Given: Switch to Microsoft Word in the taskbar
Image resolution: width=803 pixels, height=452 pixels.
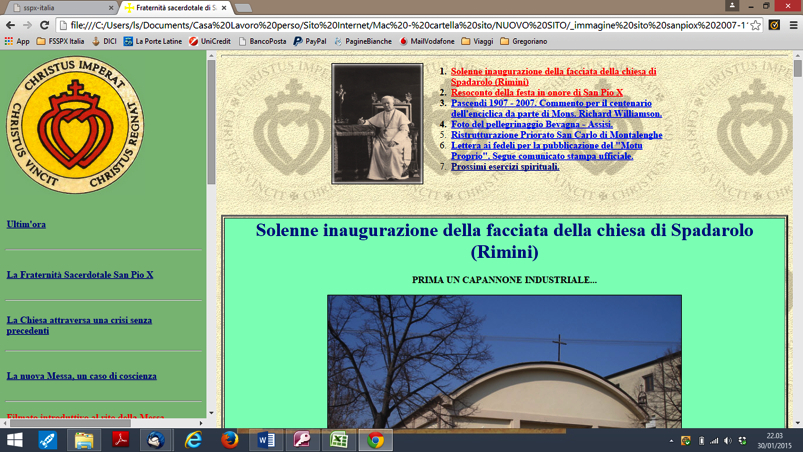Looking at the screenshot, I should [266, 440].
